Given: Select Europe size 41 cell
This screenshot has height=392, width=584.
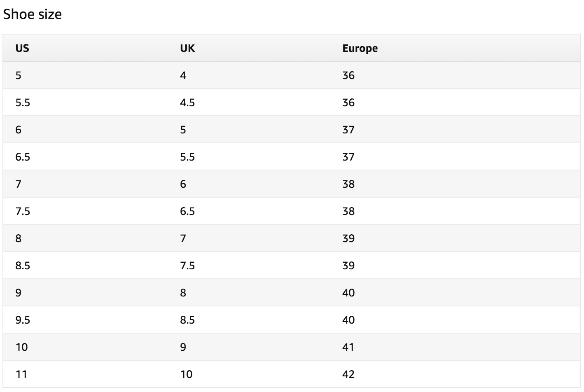Looking at the screenshot, I should tap(348, 347).
